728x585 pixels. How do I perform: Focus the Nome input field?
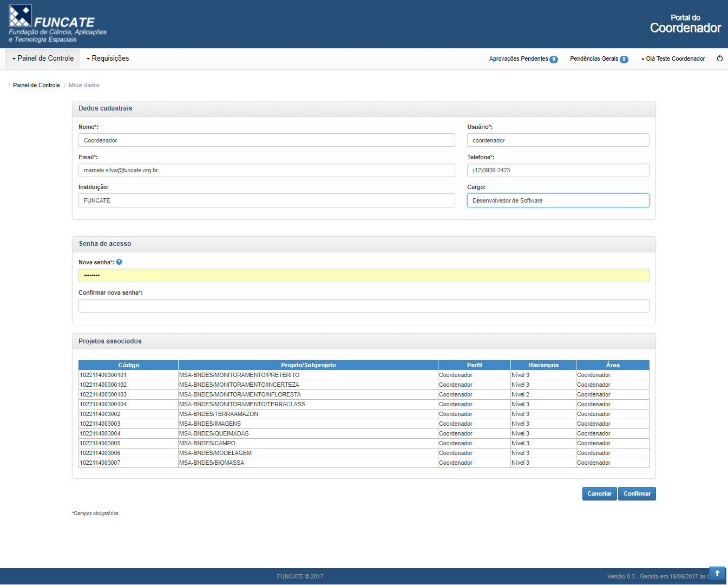266,140
